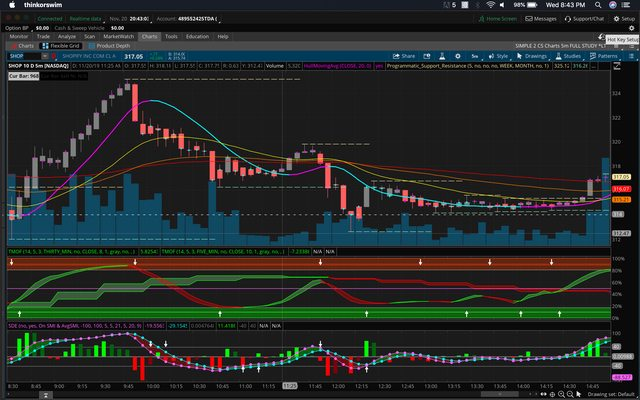Click the maximize chart arrows icon
The height and width of the screenshot is (400, 640).
tap(617, 65)
